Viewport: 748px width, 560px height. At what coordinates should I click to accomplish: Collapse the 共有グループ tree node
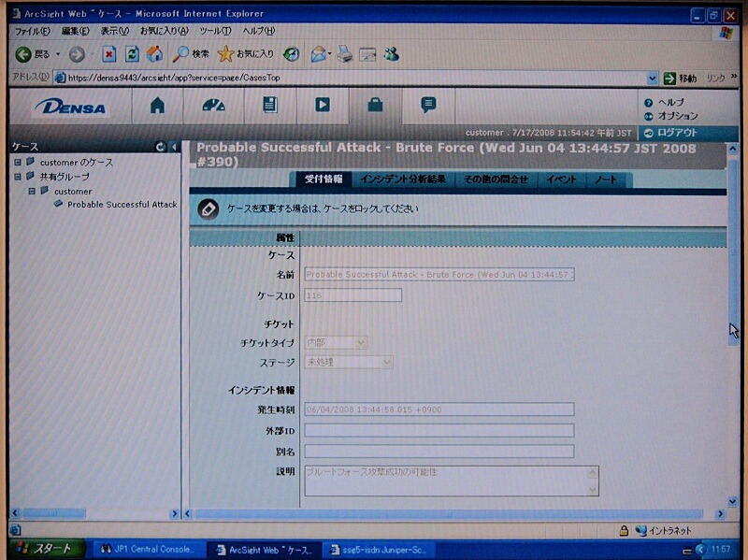click(18, 177)
